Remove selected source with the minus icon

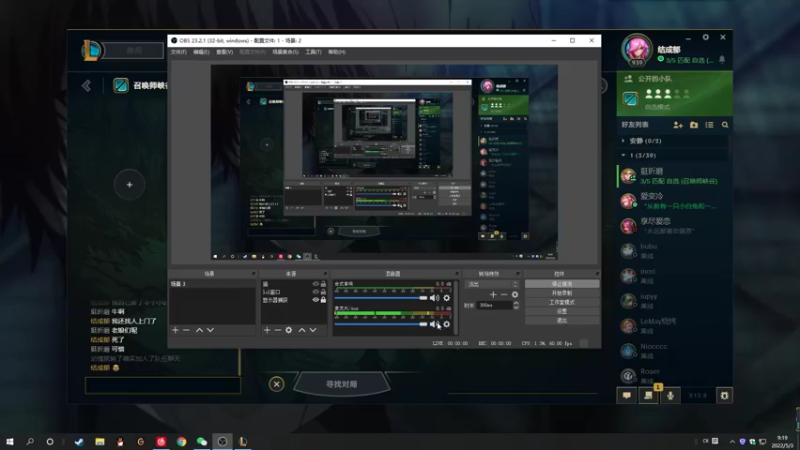(x=278, y=330)
